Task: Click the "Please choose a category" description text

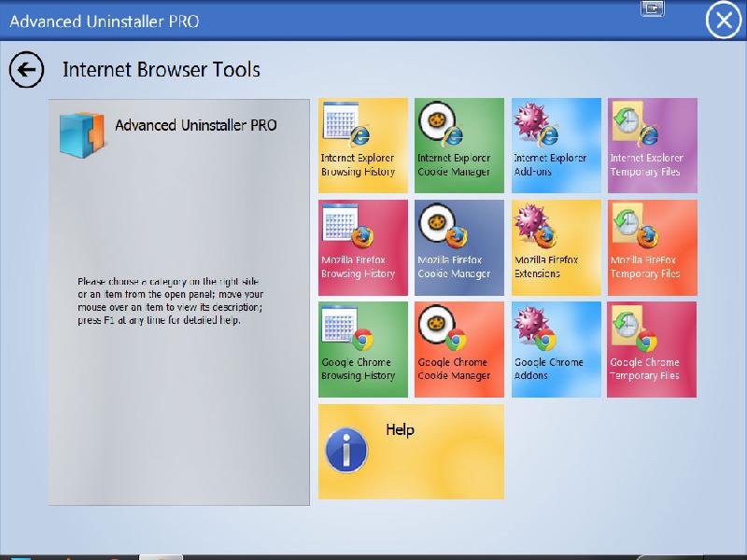Action: tap(170, 301)
